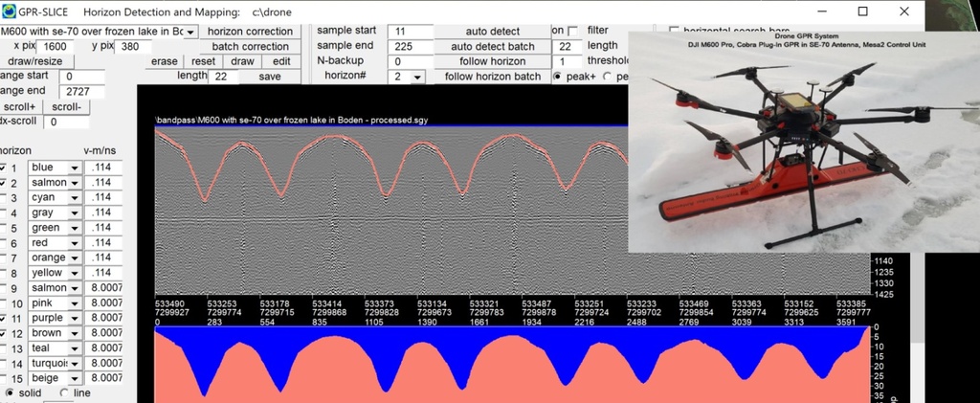Click the save button
Screen dimensions: 980x403
[x=270, y=77]
